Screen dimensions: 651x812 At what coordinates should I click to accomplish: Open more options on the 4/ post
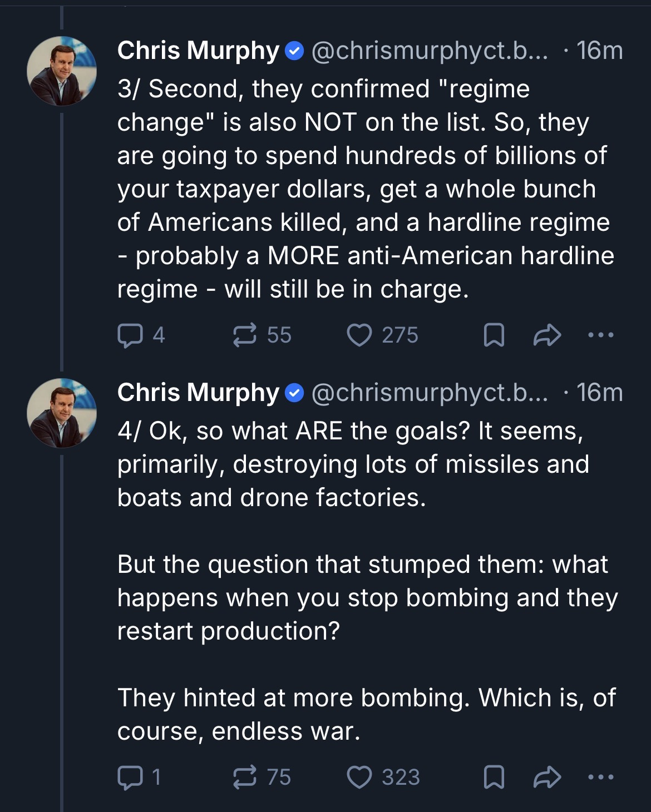point(601,778)
